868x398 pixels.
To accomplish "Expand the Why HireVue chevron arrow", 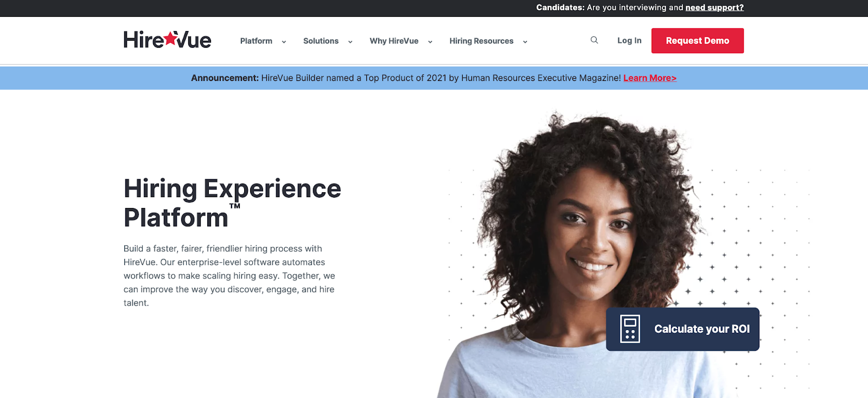I will tap(430, 42).
